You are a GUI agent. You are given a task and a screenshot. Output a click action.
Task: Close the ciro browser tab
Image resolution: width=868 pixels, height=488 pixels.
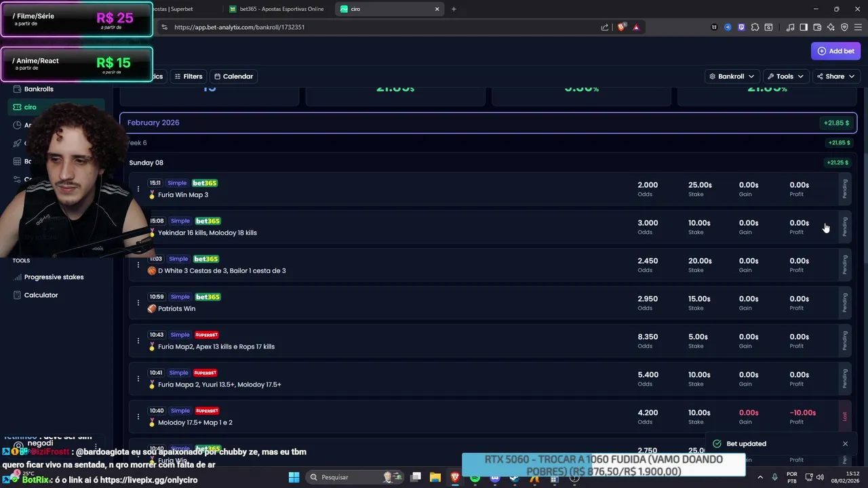(437, 9)
